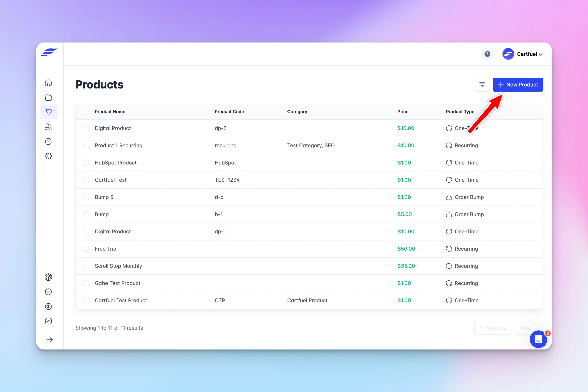Open the Scroll Stop Monthly product
Image resolution: width=588 pixels, height=392 pixels.
coord(118,266)
